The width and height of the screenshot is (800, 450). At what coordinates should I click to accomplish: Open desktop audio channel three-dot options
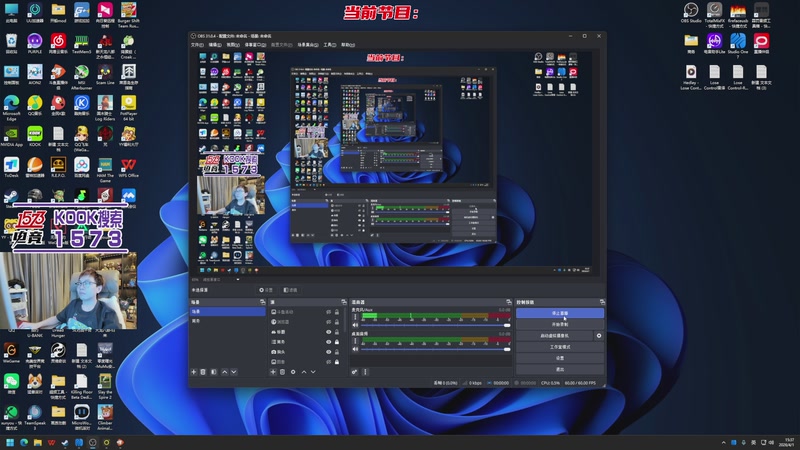point(356,341)
